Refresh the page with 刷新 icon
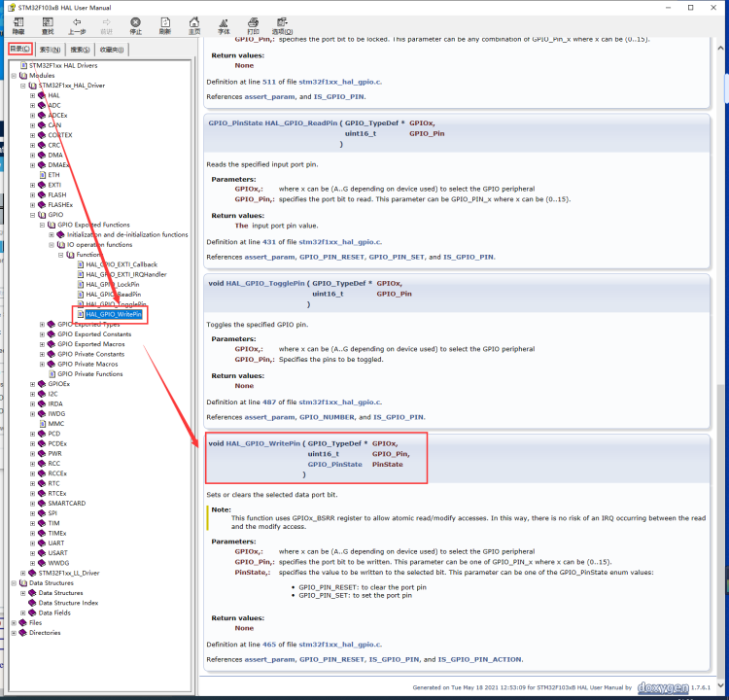 pos(165,25)
